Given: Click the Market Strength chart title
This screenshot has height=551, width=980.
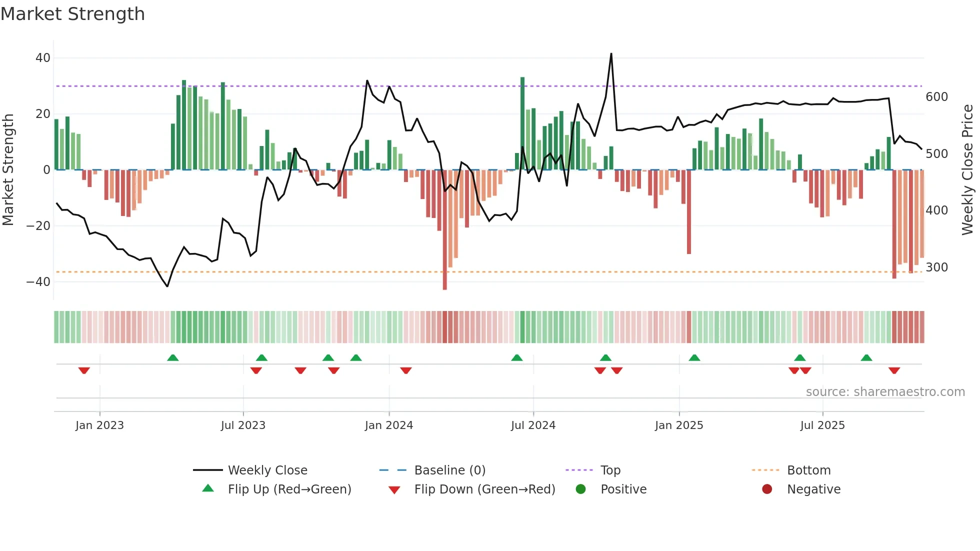Looking at the screenshot, I should coord(73,14).
